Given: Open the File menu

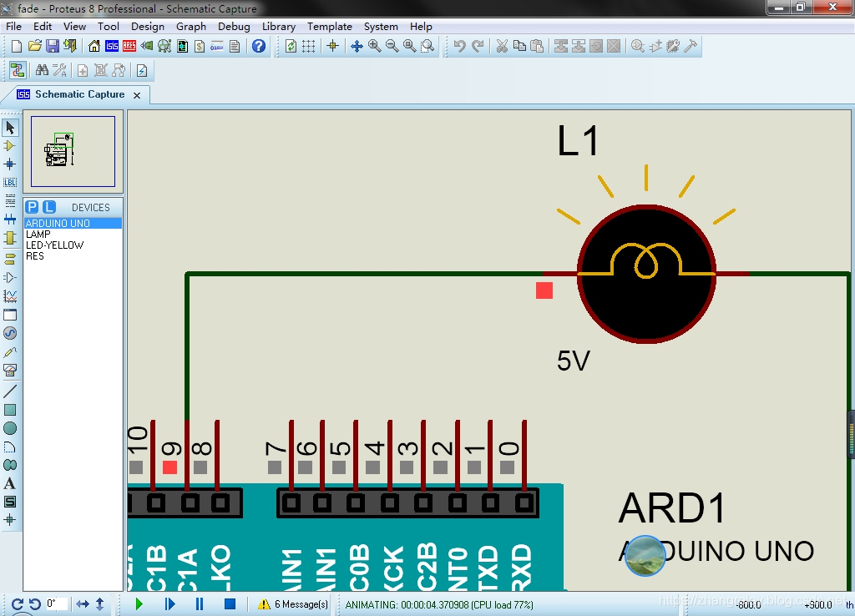Looking at the screenshot, I should coord(13,26).
